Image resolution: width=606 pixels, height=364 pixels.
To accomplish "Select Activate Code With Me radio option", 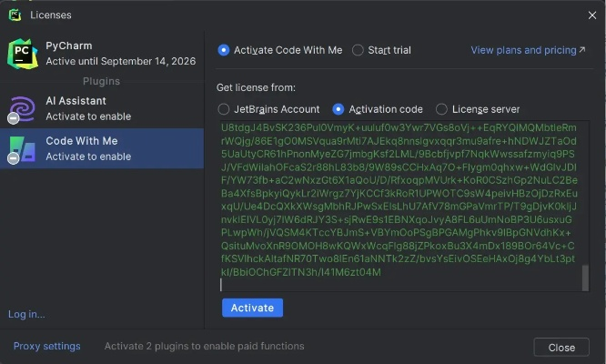I will [x=224, y=50].
